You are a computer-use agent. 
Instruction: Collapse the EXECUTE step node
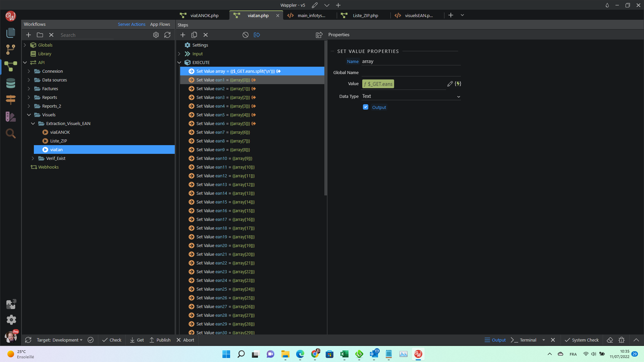click(179, 62)
